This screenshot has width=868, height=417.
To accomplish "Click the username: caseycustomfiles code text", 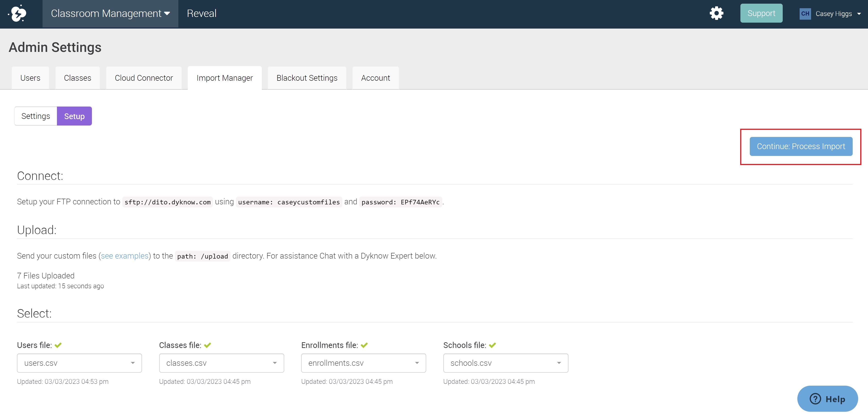I will point(289,202).
